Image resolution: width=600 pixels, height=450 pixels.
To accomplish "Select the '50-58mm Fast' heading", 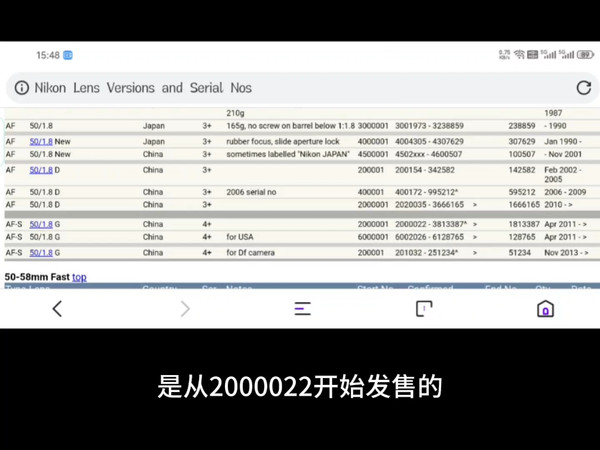I will pyautogui.click(x=37, y=277).
